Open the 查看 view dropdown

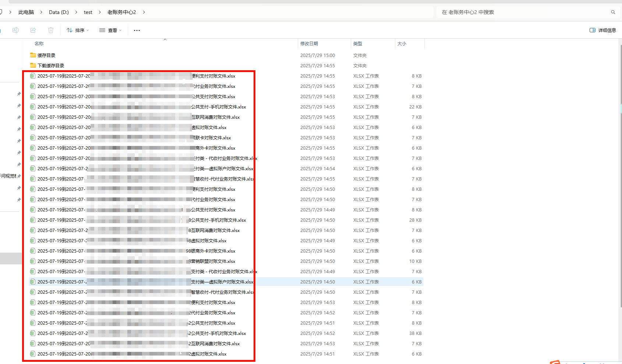(x=110, y=31)
